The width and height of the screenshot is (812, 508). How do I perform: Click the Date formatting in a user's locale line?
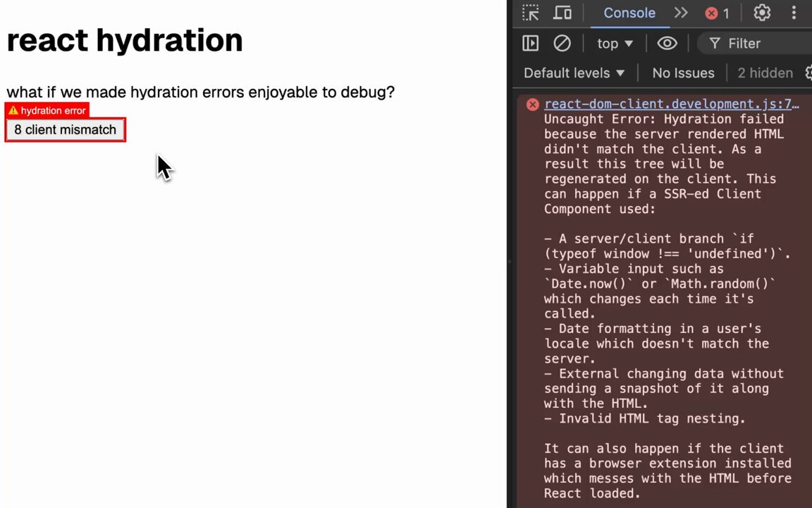click(x=657, y=344)
